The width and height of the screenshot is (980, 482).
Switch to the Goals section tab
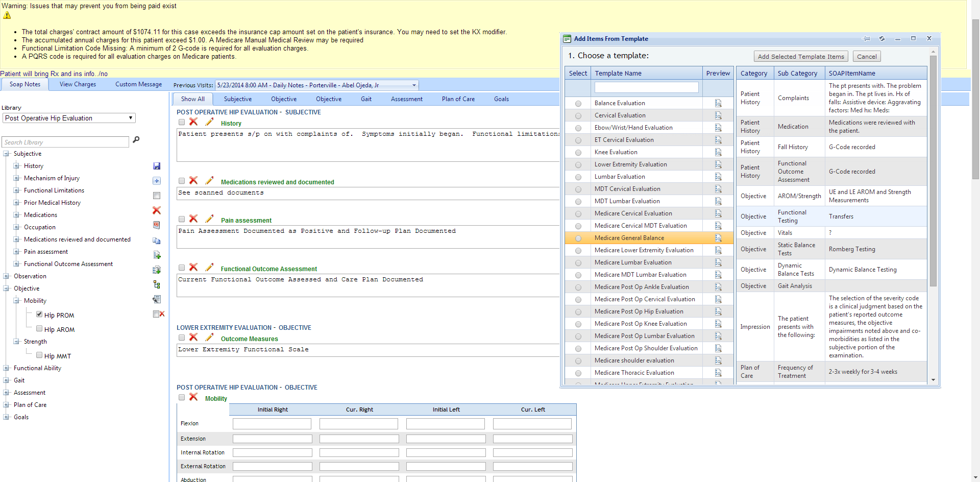pos(501,99)
